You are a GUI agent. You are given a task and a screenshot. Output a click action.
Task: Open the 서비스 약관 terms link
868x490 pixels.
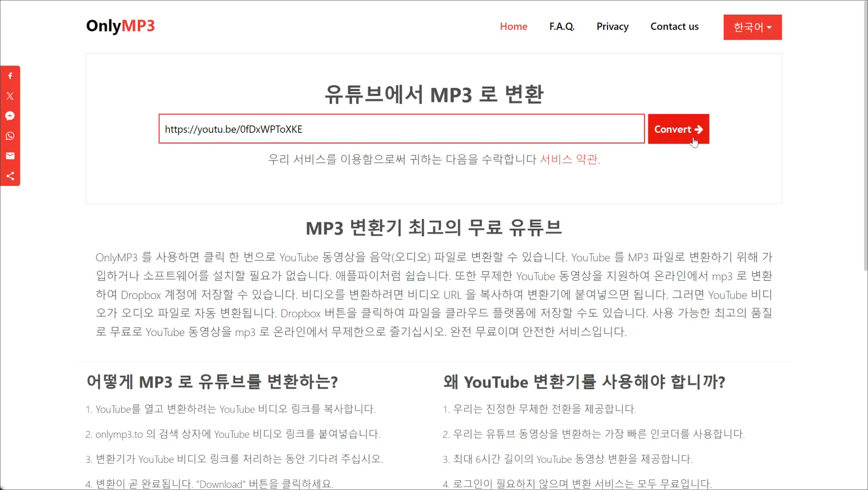[570, 159]
